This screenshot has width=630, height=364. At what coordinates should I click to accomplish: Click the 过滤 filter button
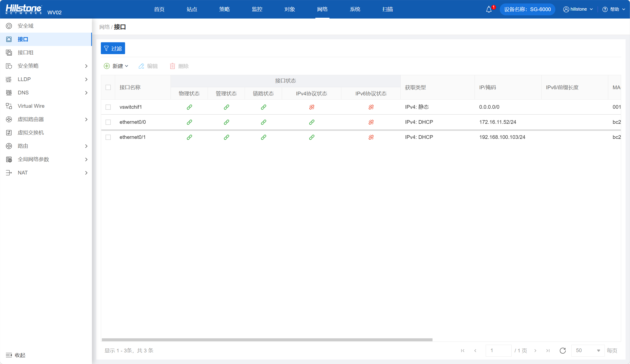113,48
